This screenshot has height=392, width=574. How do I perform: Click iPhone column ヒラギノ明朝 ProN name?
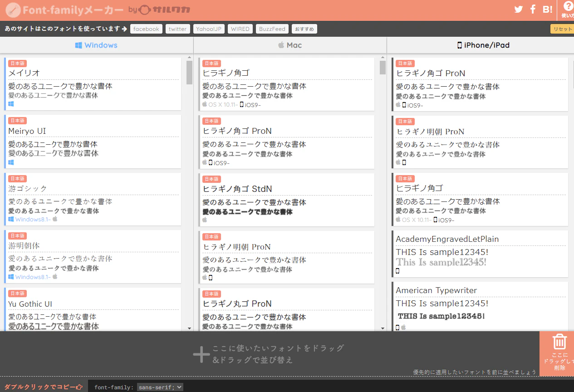tap(430, 131)
